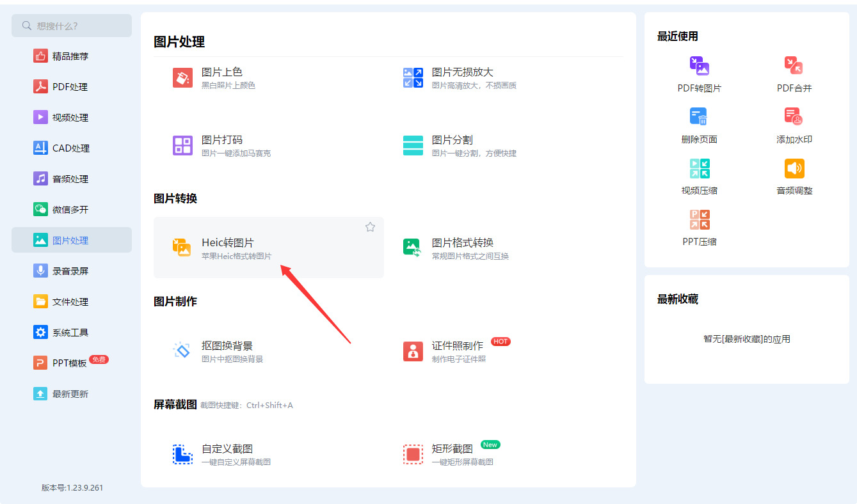Start the 自定义截图 custom screenshot icon
This screenshot has width=857, height=504.
click(x=182, y=454)
